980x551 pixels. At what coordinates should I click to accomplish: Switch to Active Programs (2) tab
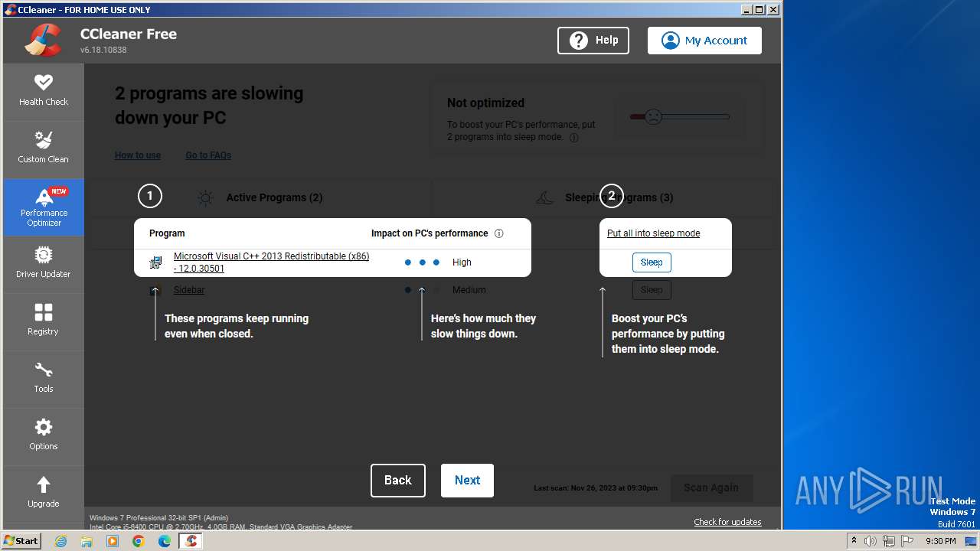(x=259, y=197)
